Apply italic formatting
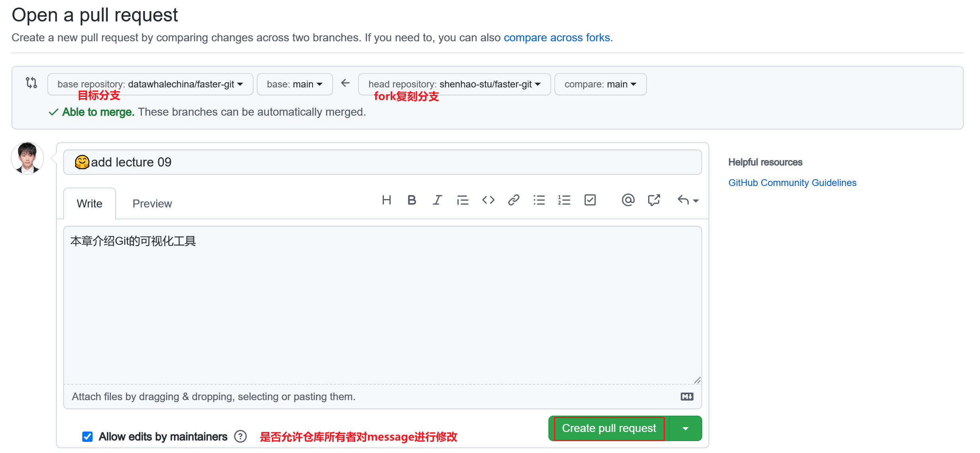The image size is (980, 453). [x=437, y=200]
